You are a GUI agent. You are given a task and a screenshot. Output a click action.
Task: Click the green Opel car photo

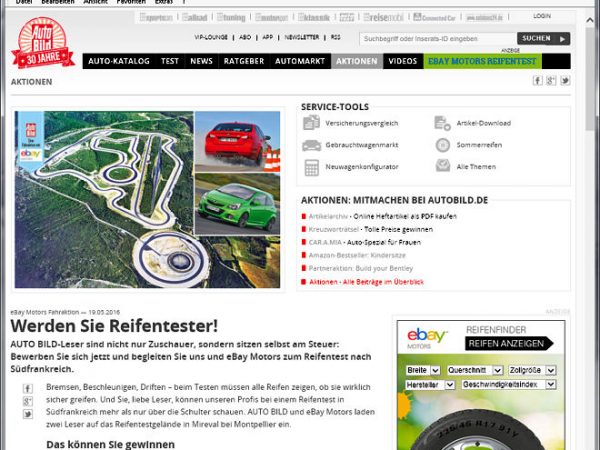(238, 204)
